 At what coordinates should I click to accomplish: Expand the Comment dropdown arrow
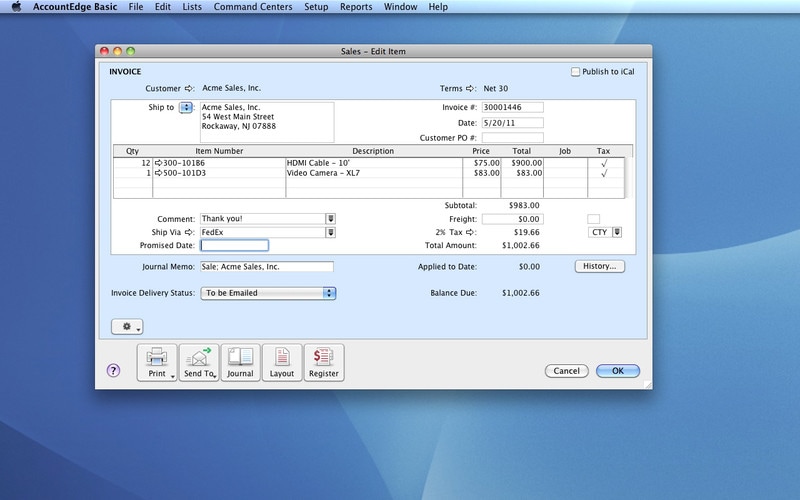click(x=331, y=219)
